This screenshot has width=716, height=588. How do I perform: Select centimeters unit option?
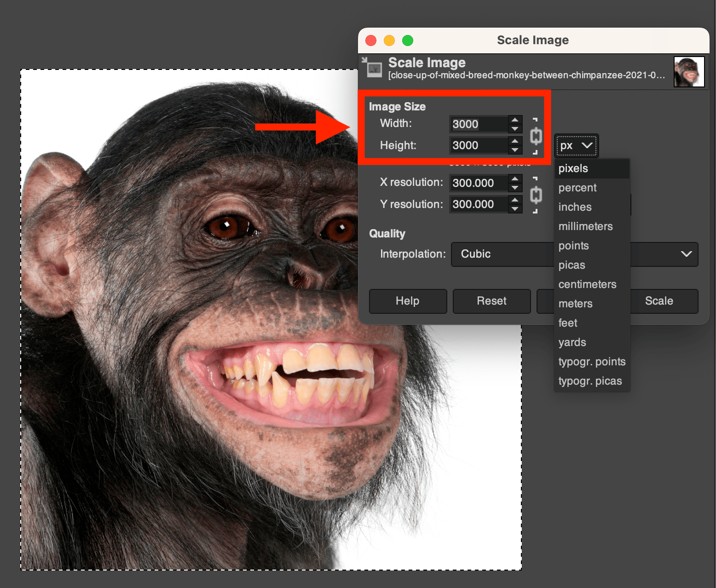(587, 284)
